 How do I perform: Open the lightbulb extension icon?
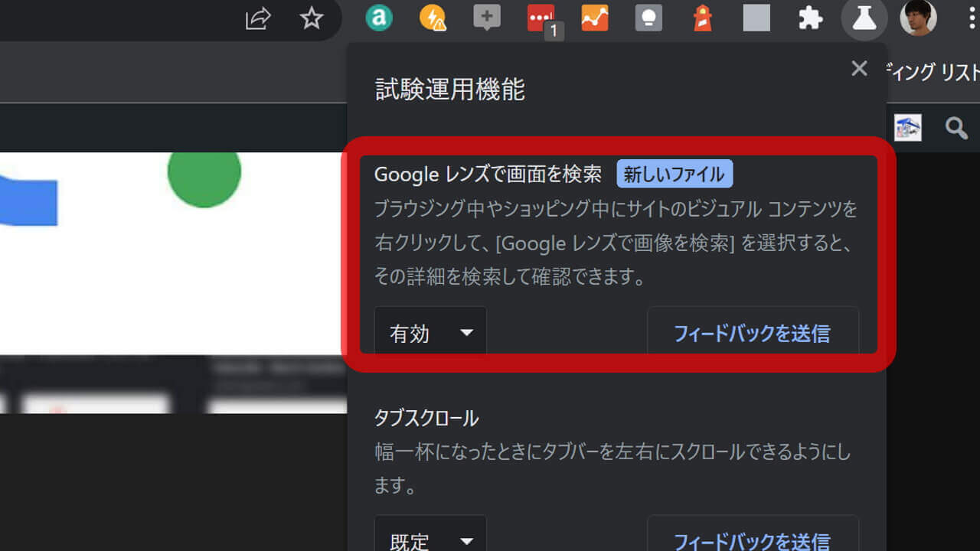pyautogui.click(x=648, y=18)
